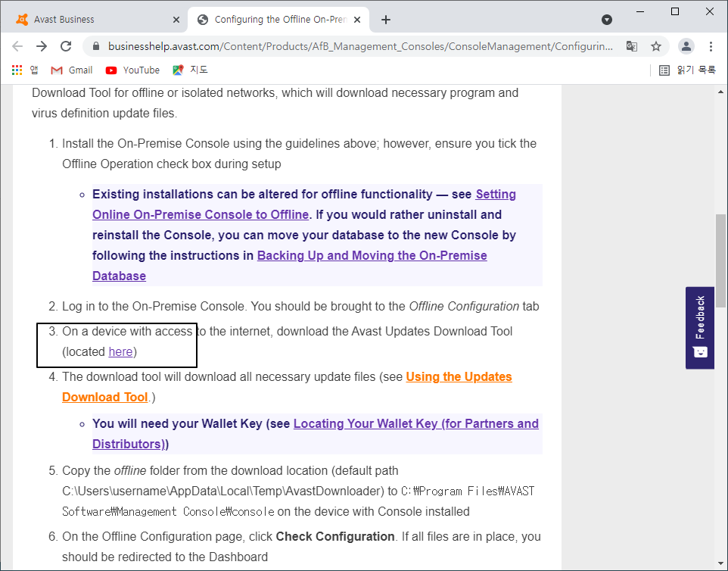Click 'Offline Configuration' italic text in step 2

click(x=464, y=307)
